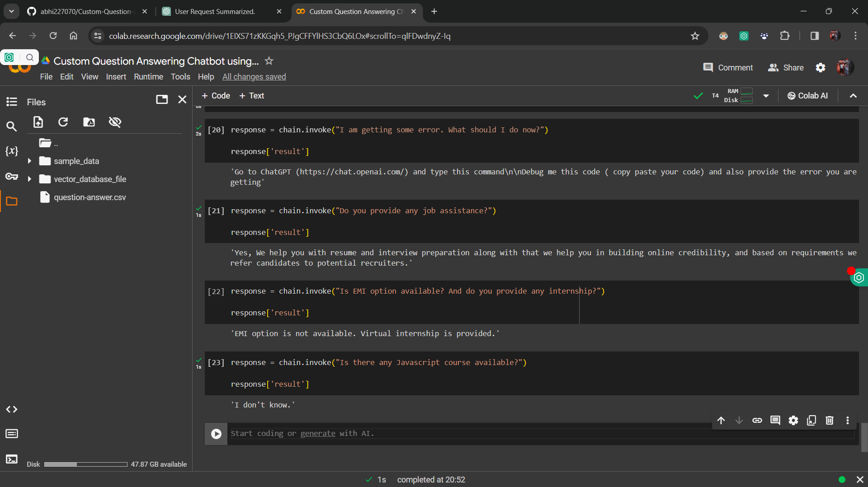The width and height of the screenshot is (868, 487).
Task: Star the notebook title
Action: click(269, 61)
